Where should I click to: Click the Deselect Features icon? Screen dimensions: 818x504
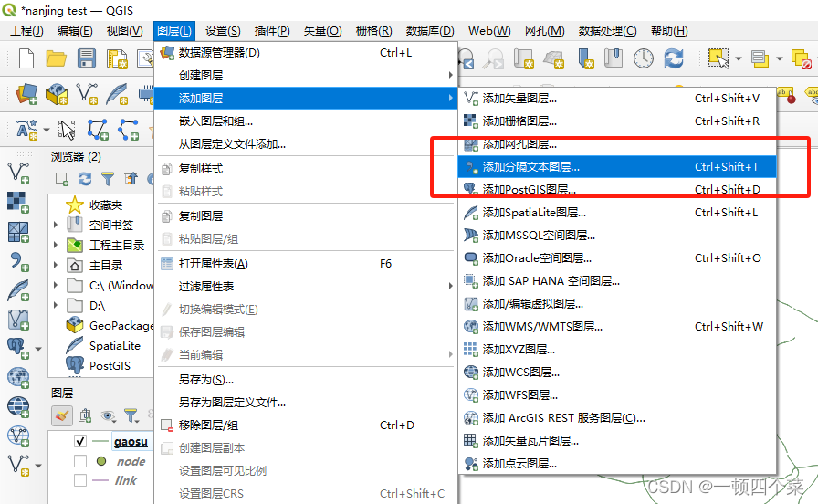point(801,58)
